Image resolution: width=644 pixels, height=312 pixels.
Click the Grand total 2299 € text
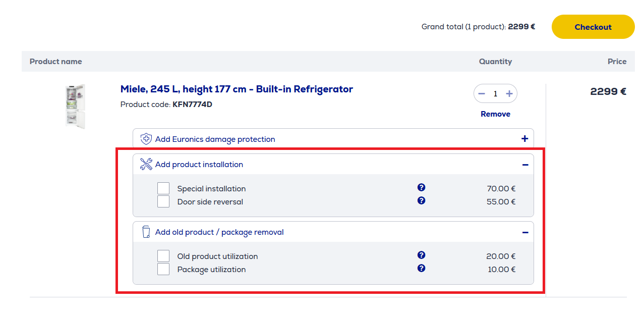click(478, 27)
